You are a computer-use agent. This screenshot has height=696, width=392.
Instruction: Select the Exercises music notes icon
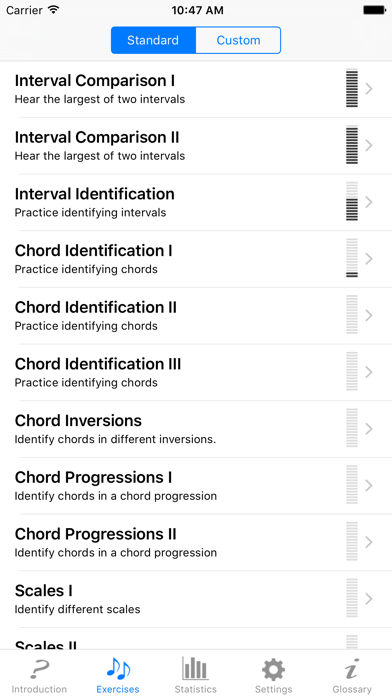[118, 669]
